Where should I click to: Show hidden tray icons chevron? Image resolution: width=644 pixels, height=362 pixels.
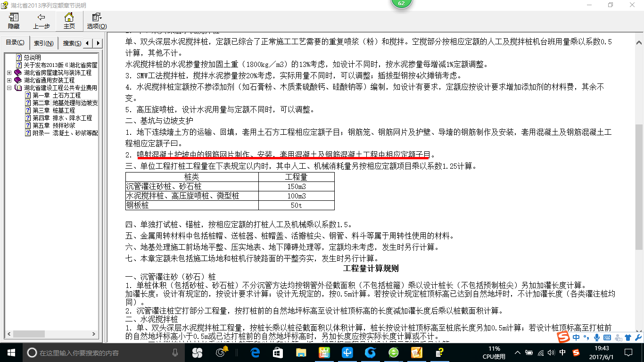[519, 353]
